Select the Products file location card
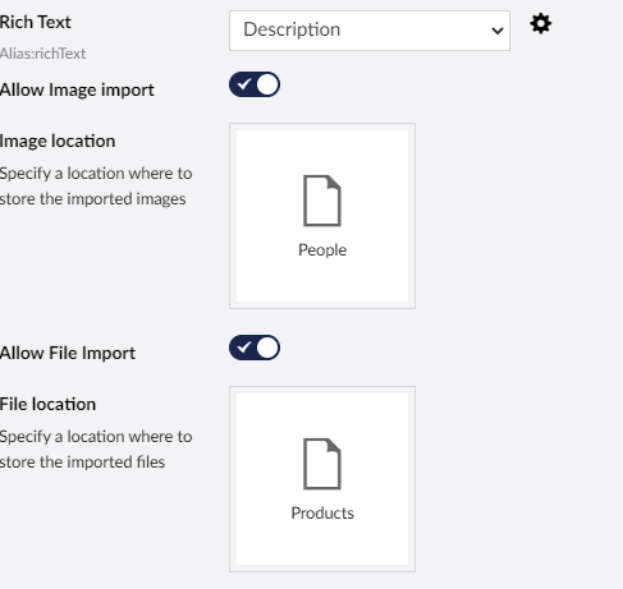This screenshot has height=589, width=623. pos(322,479)
